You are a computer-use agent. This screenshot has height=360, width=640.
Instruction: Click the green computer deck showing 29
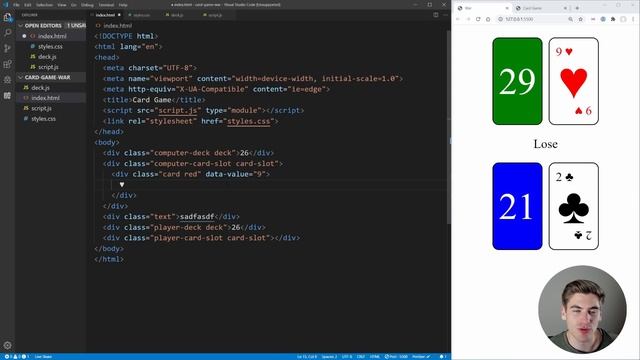tap(517, 81)
